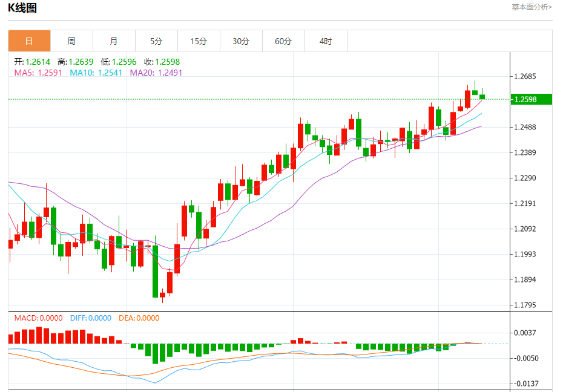Click the 1.2389 price axis label
The height and width of the screenshot is (392, 563).
pyautogui.click(x=525, y=153)
